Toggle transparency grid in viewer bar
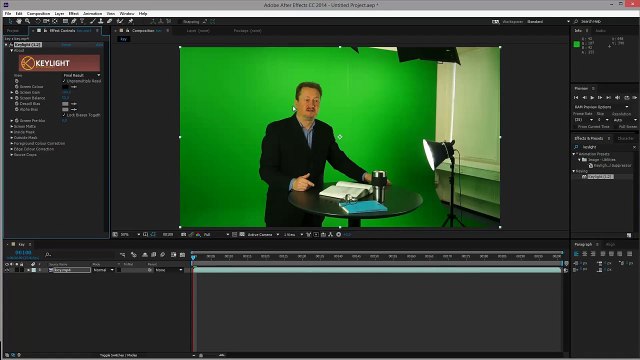Screen dimensions: 640x360 pyautogui.click(x=242, y=235)
